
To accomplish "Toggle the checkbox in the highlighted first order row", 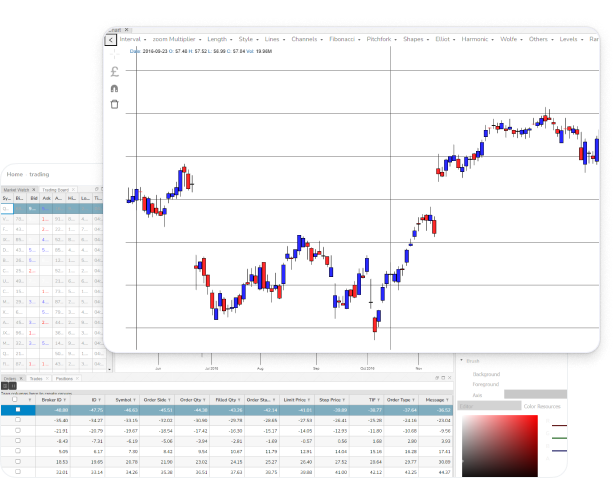I will tap(17, 410).
